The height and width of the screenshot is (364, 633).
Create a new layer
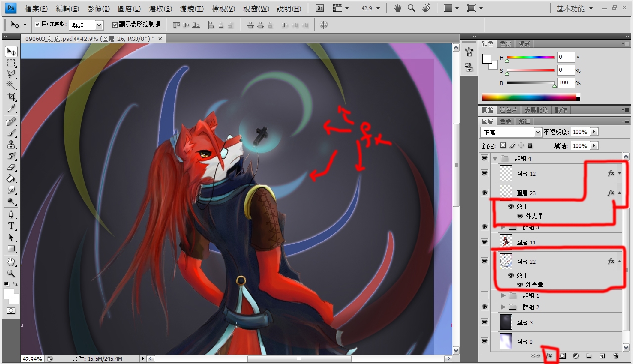click(602, 355)
